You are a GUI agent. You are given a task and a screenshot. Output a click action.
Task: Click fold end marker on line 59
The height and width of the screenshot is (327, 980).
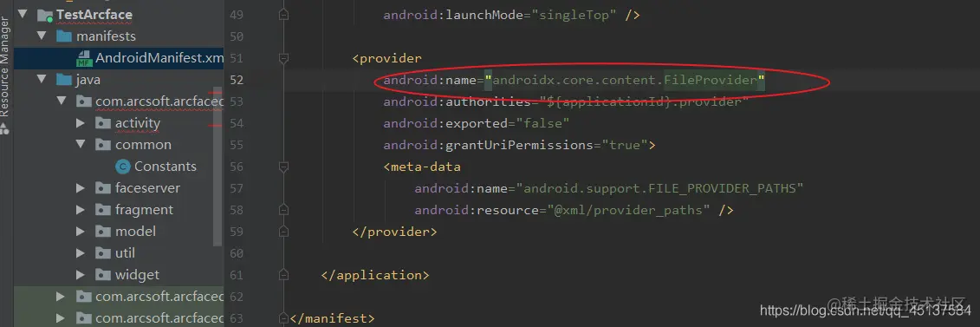click(283, 232)
